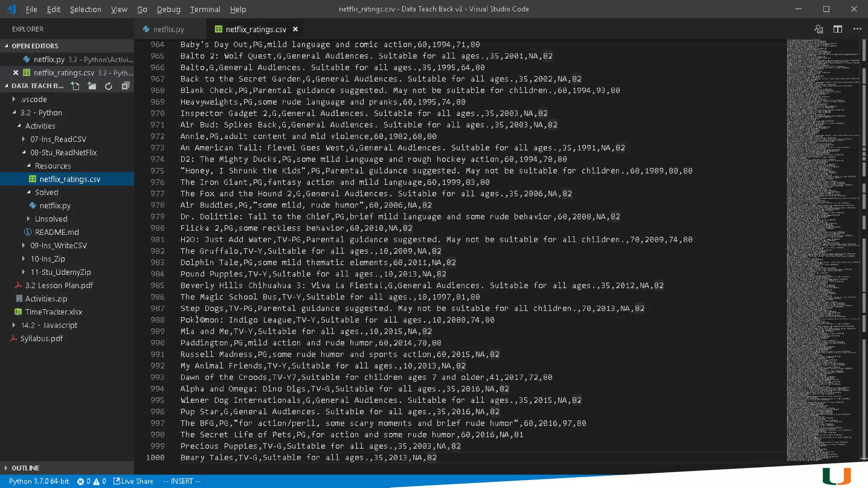Click the New File icon in explorer
Screen dimensions: 868x488
(75, 86)
